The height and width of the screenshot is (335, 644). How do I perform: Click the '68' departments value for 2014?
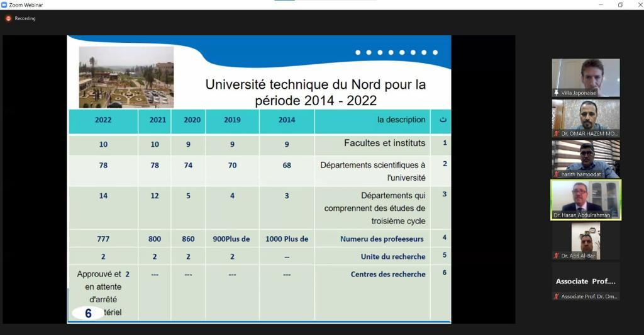point(287,165)
